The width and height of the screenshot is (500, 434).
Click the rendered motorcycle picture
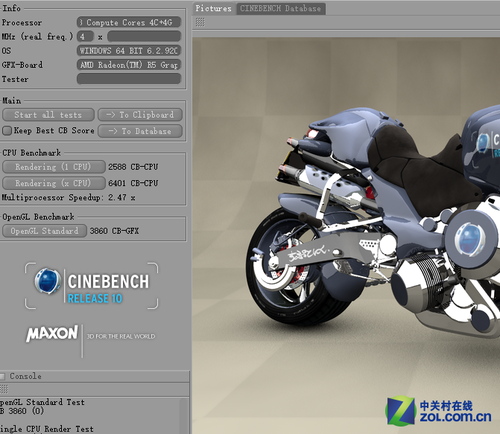346,235
